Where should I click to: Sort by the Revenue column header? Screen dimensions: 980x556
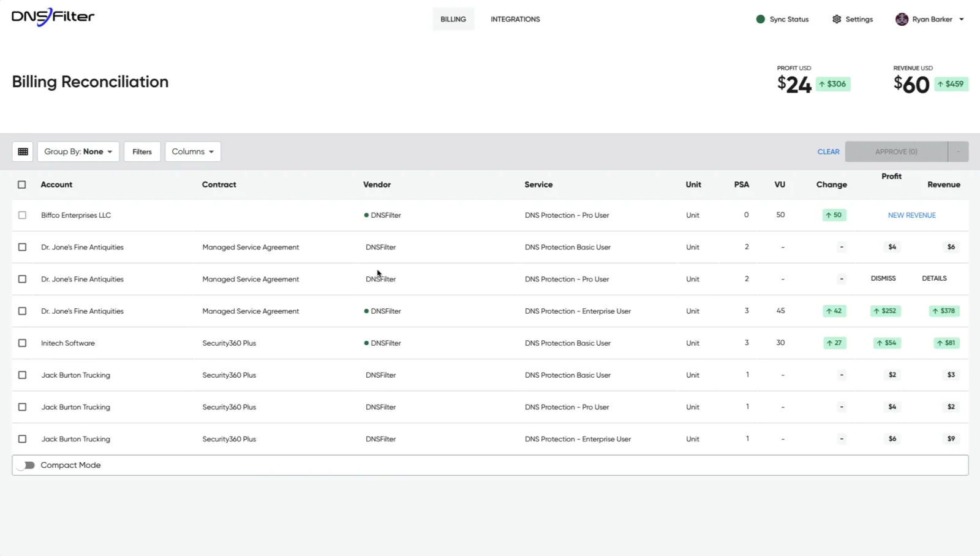[944, 185]
